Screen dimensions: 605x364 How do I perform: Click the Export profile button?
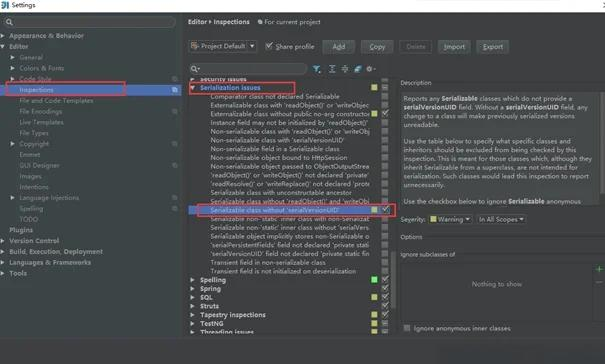(x=493, y=47)
